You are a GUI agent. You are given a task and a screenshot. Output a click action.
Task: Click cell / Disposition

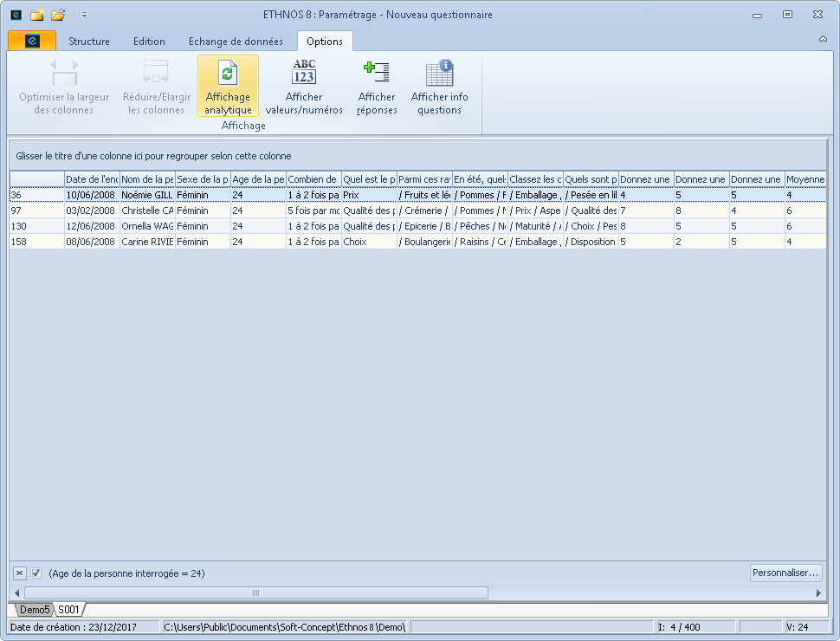click(x=591, y=242)
